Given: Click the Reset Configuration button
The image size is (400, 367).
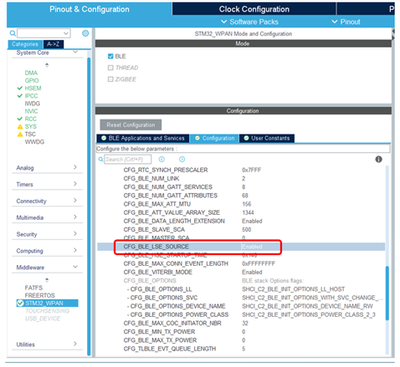Looking at the screenshot, I should click(x=131, y=125).
